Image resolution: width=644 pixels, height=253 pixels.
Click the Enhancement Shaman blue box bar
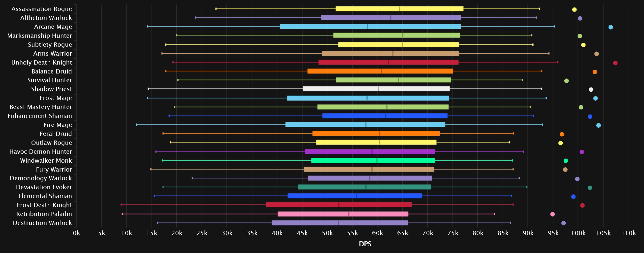point(385,116)
